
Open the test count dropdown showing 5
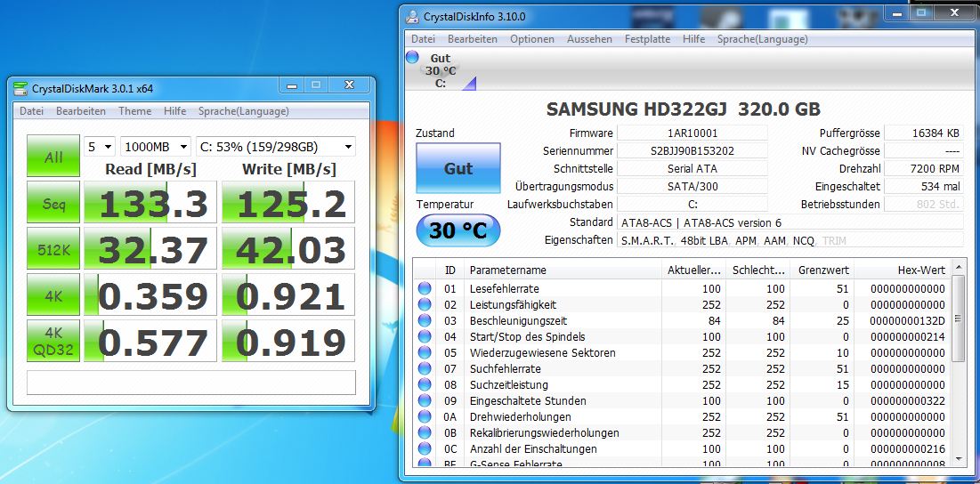coord(100,147)
